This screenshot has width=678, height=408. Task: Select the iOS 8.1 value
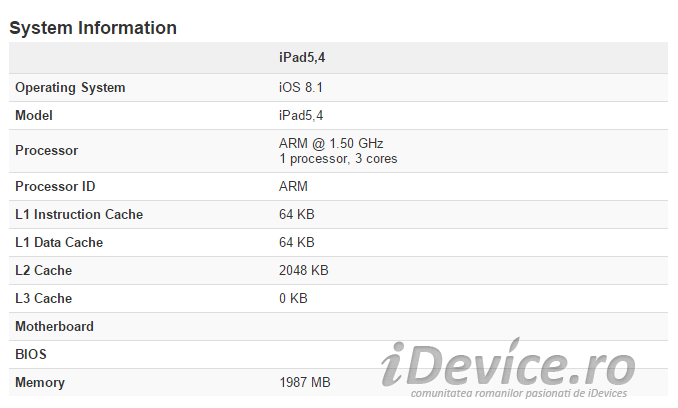[x=301, y=87]
